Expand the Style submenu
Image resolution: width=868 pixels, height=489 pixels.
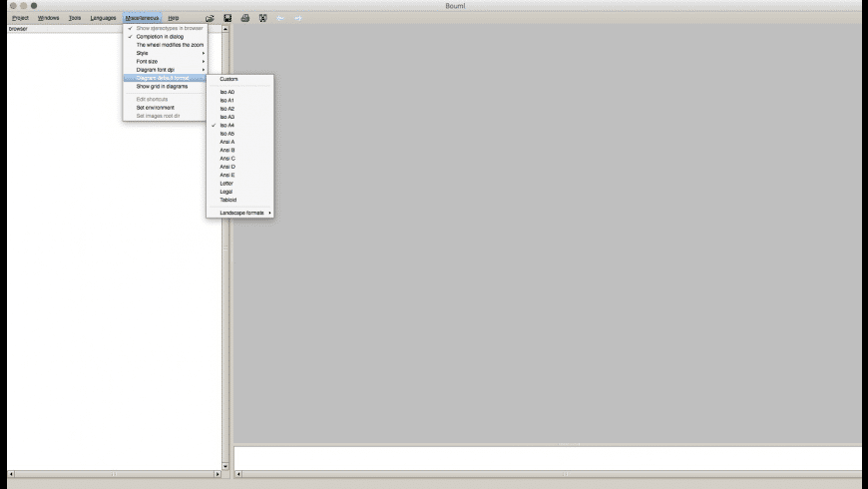165,53
